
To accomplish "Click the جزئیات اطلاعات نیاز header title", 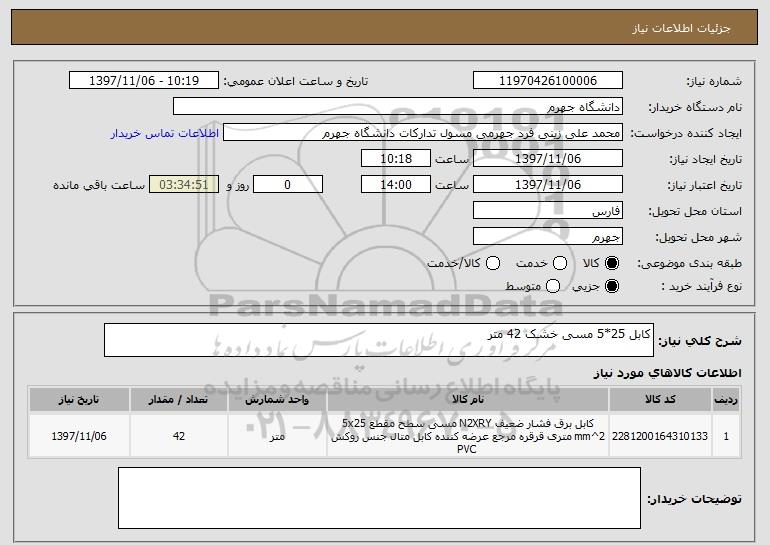I will tap(681, 28).
